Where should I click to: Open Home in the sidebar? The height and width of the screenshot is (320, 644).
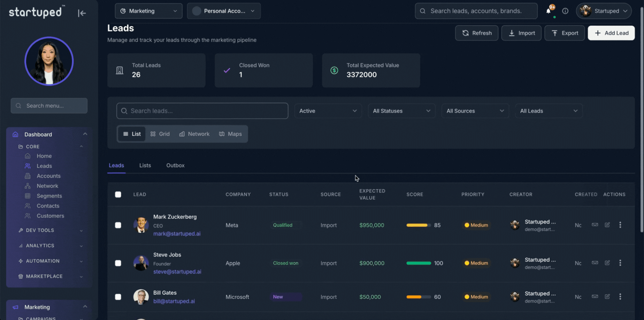[x=44, y=156]
